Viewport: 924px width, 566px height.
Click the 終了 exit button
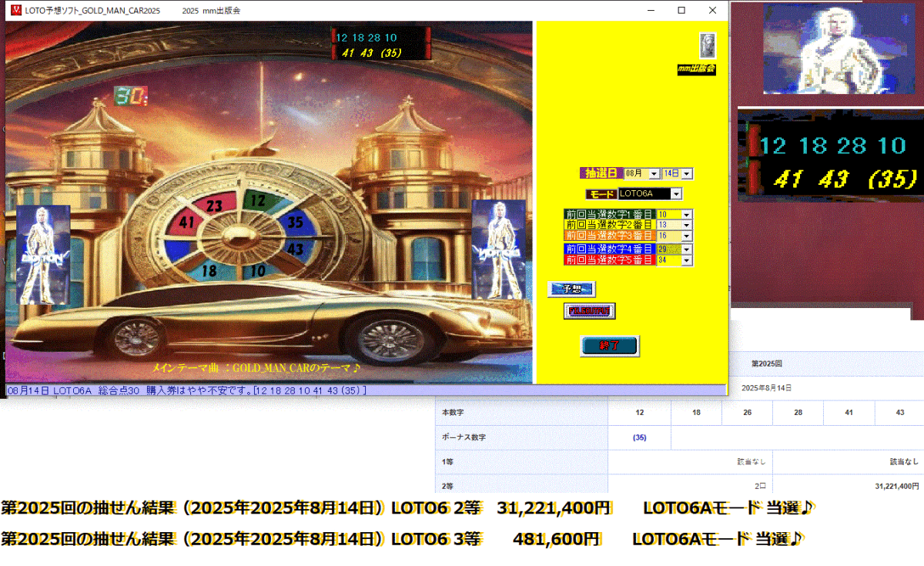pyautogui.click(x=609, y=346)
